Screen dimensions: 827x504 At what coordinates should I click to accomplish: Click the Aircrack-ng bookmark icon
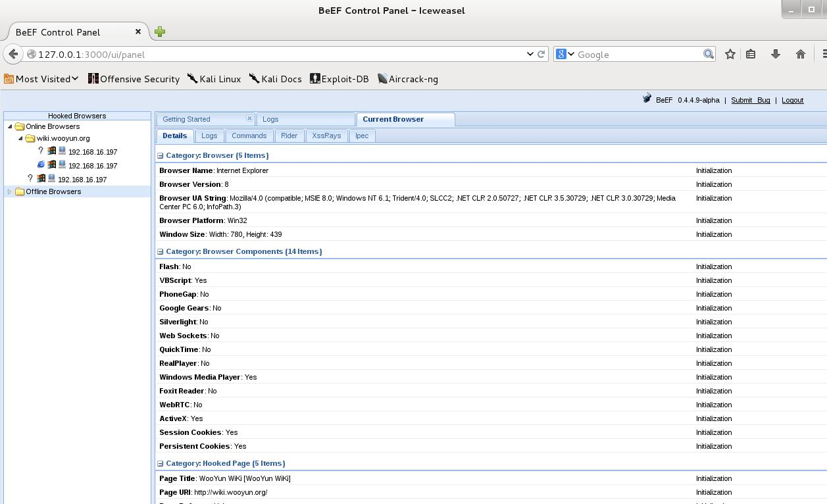(382, 78)
